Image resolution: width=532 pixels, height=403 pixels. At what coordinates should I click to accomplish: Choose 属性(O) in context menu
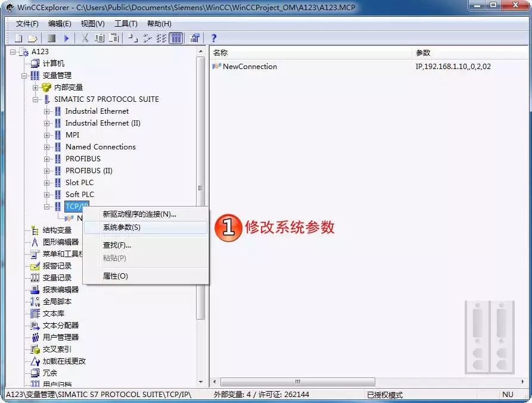coord(145,276)
